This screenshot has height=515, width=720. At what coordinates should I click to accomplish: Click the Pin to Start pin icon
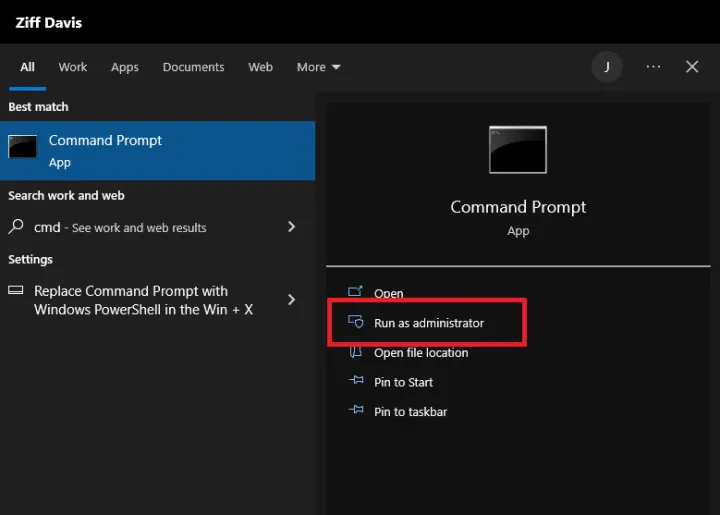coord(354,382)
